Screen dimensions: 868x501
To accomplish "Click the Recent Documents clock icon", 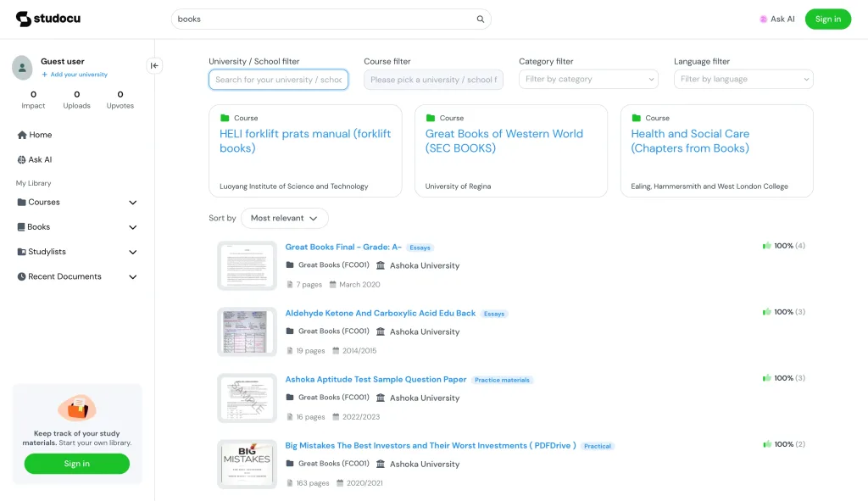I will [21, 276].
